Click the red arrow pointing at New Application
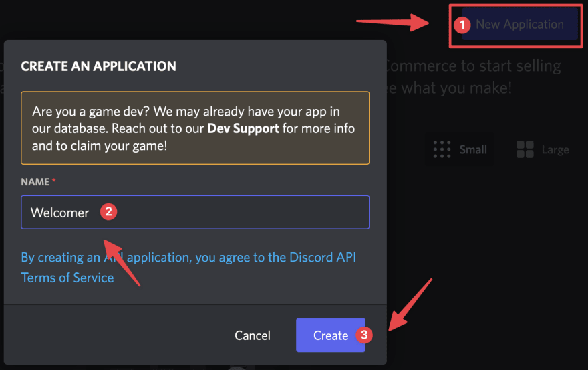The height and width of the screenshot is (370, 588). [x=393, y=23]
